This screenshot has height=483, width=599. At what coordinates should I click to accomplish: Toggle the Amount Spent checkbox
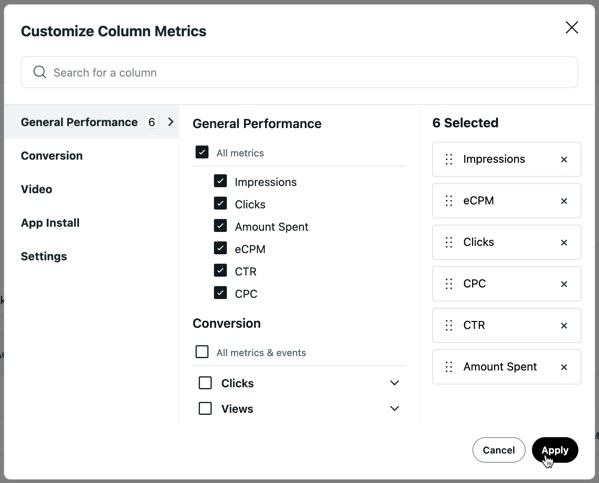click(x=220, y=226)
